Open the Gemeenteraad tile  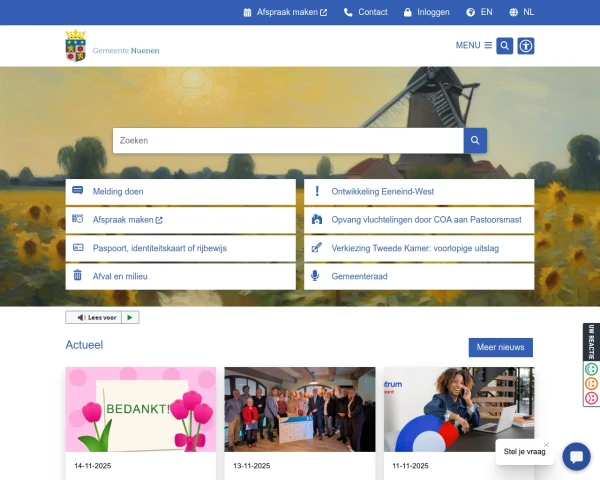(419, 276)
